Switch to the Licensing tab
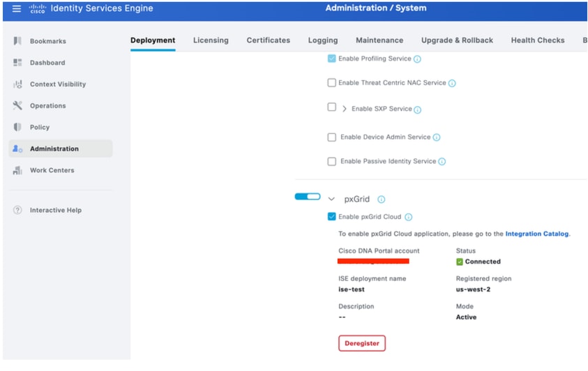This screenshot has height=371, width=588. [211, 40]
